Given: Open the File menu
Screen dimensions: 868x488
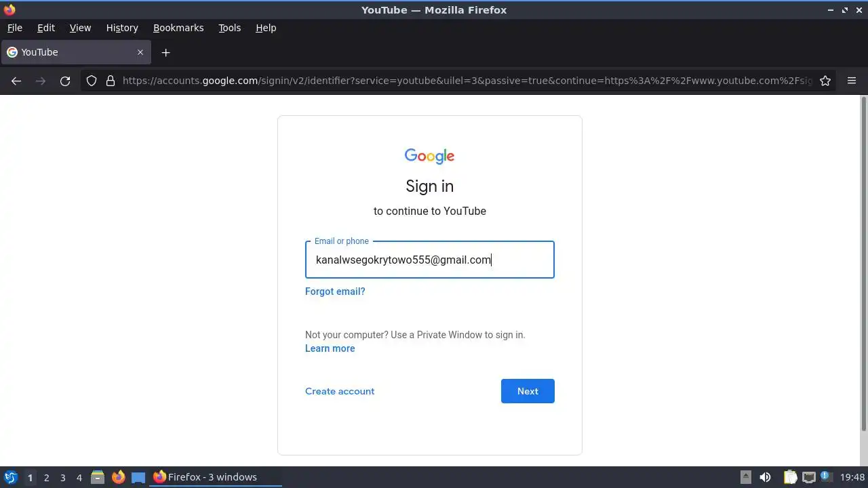Looking at the screenshot, I should [x=14, y=28].
